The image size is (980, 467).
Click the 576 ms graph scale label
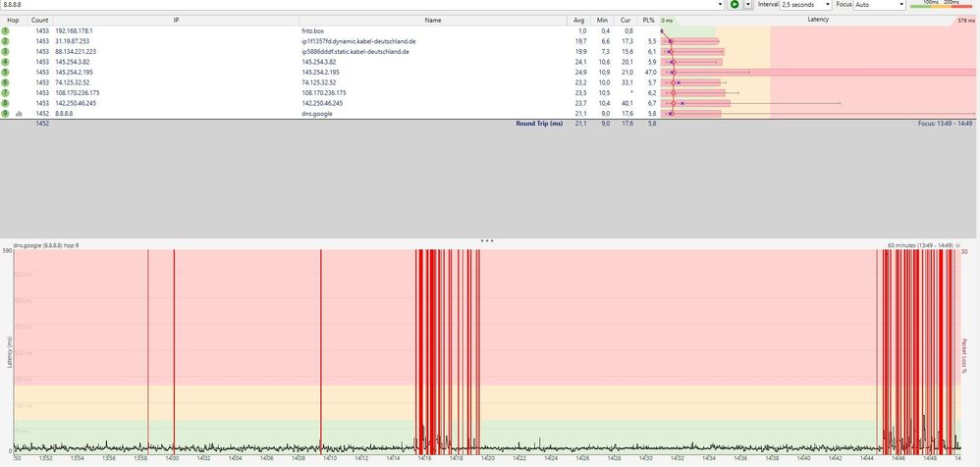965,21
